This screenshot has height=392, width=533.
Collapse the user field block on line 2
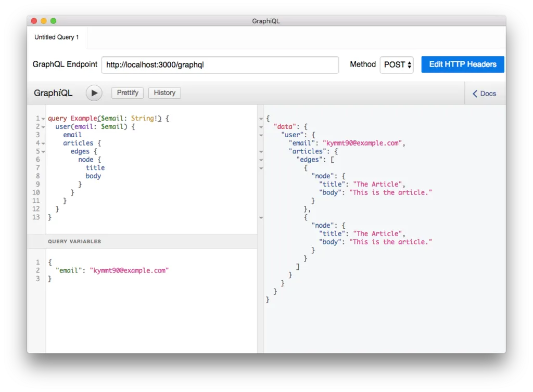(x=44, y=126)
